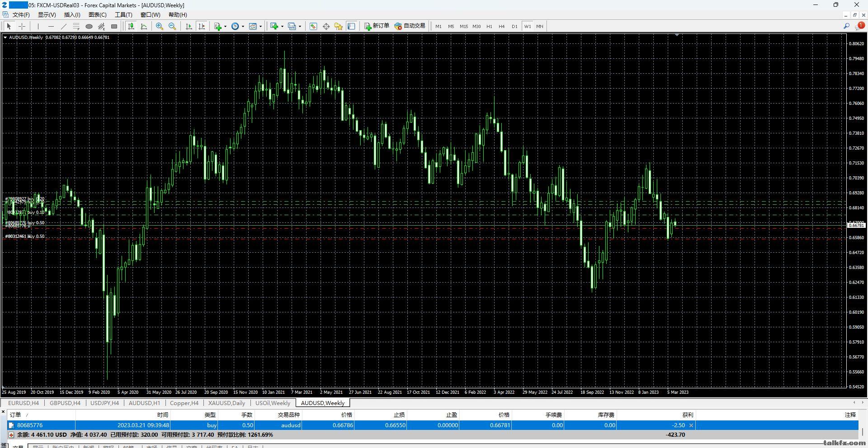Click the zoom in magnifier
This screenshot has height=448, width=868.
coord(160,26)
